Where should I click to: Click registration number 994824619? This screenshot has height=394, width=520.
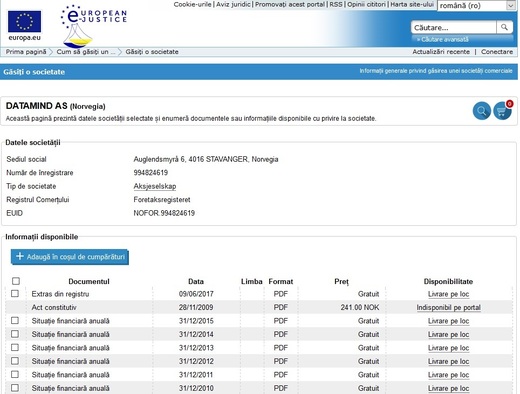point(151,173)
